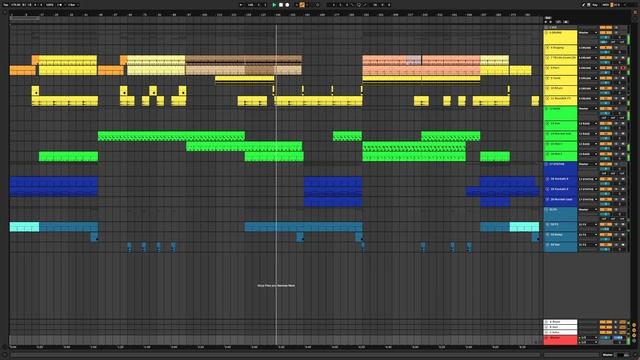Select the B return track header
This screenshot has height=360, width=640.
pos(560,327)
